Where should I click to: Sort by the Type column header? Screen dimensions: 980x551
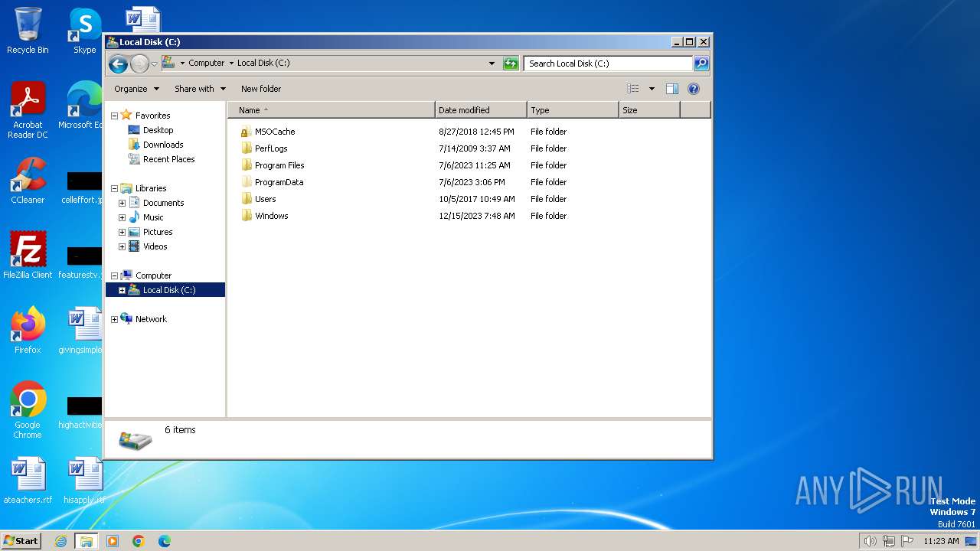(x=573, y=110)
